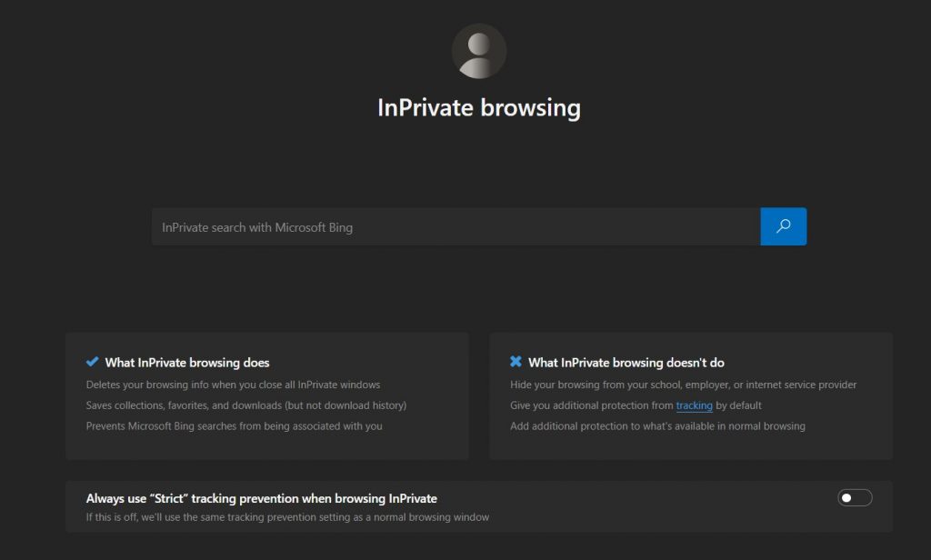931x560 pixels.
Task: Click the blue checkmark beside What InPrivate browsing does
Action: (x=93, y=362)
